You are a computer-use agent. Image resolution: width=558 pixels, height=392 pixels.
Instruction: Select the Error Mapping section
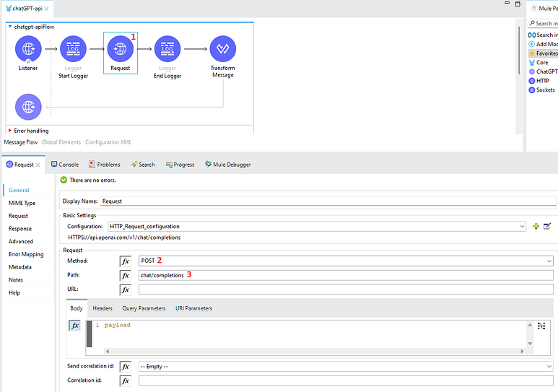26,254
